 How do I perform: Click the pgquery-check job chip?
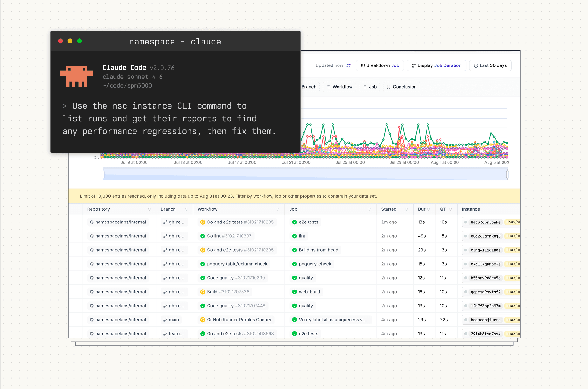[311, 264]
